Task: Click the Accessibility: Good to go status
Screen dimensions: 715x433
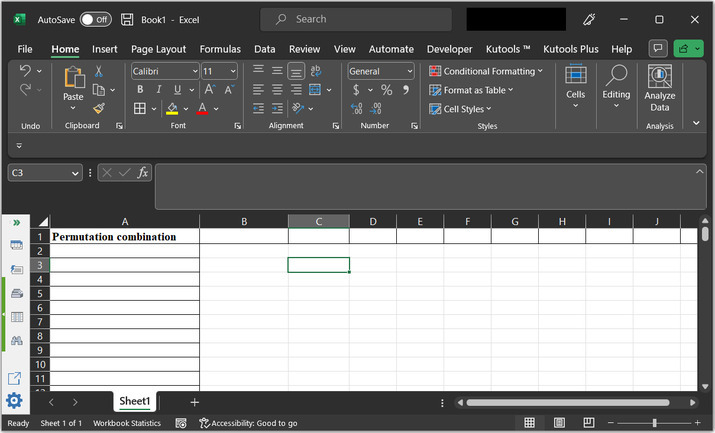Action: coord(248,423)
